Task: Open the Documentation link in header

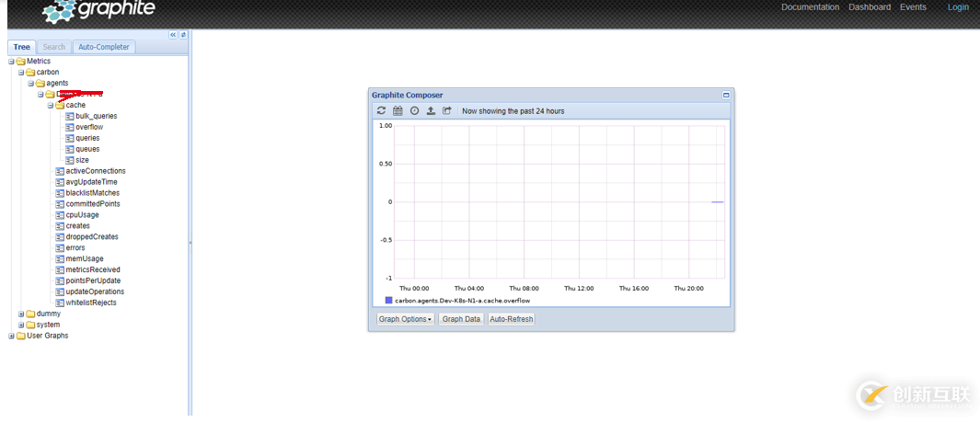Action: coord(810,7)
